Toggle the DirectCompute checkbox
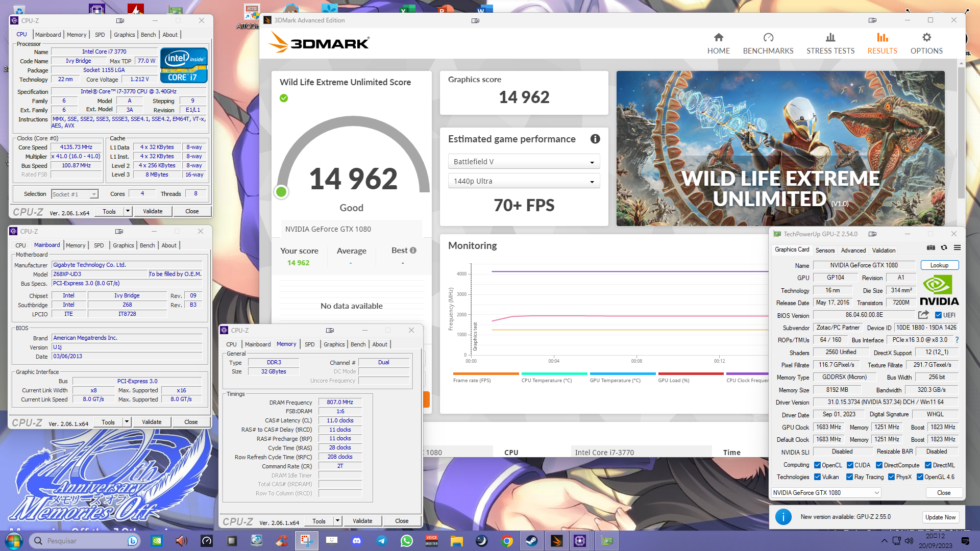Screen dimensions: 980x551 coord(879,465)
